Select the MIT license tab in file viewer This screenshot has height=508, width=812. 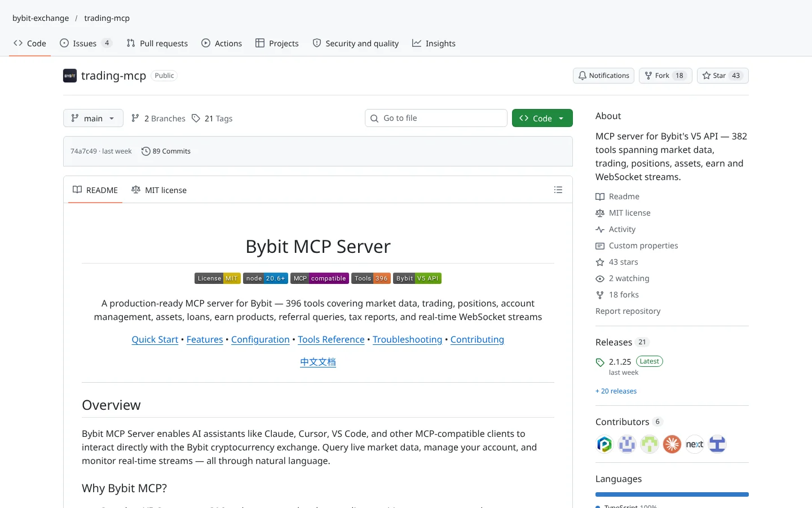(x=159, y=190)
